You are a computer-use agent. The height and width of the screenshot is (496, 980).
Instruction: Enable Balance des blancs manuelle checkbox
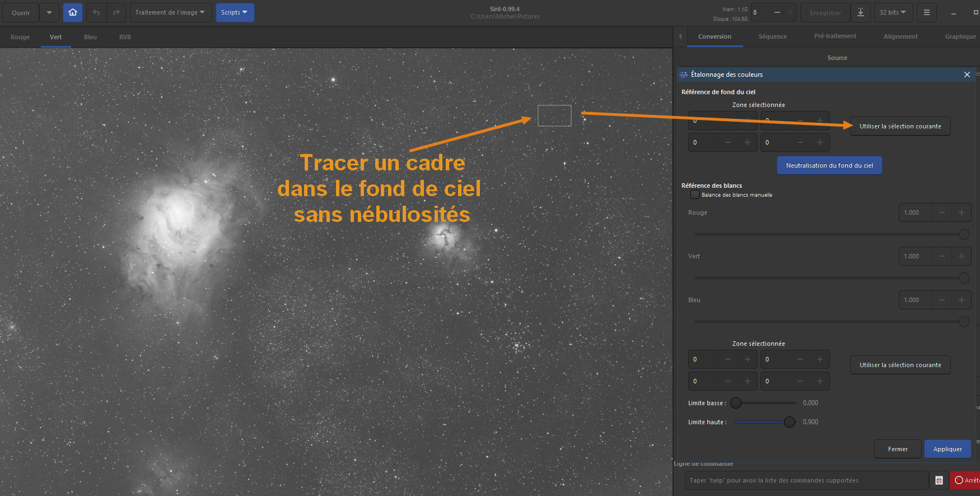(x=695, y=194)
